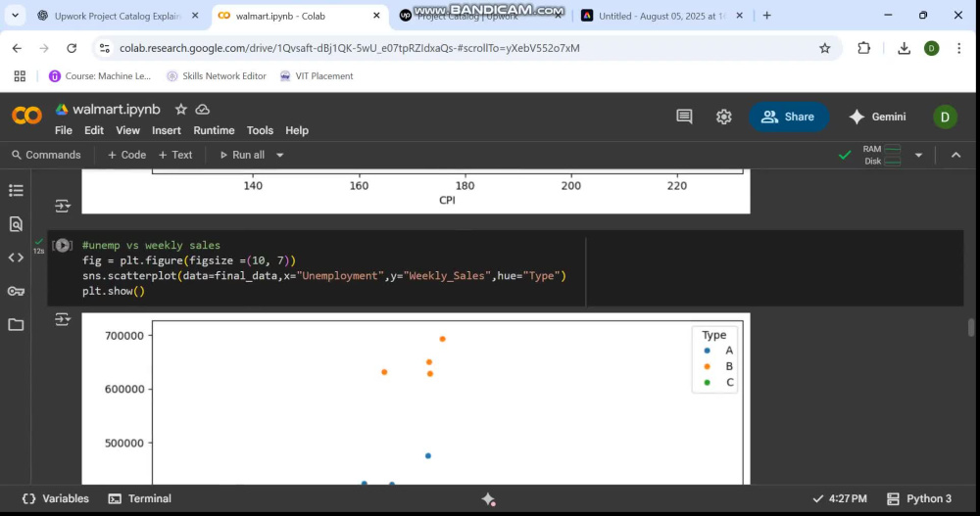
Task: Open a new browser tab
Action: pos(767,16)
